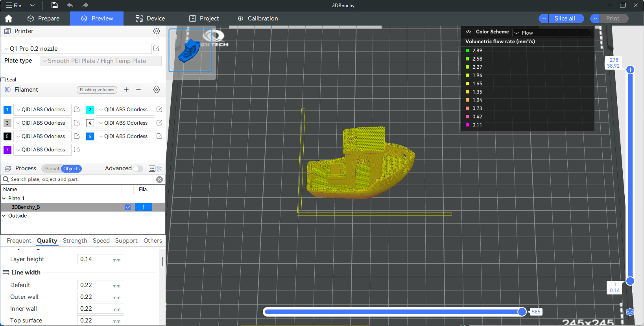Click filament 2 cyan color swatch
The width and height of the screenshot is (644, 326).
click(x=90, y=110)
